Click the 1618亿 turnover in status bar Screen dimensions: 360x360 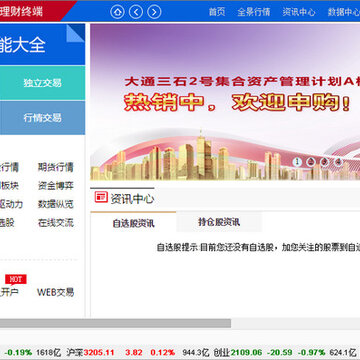coord(49,352)
